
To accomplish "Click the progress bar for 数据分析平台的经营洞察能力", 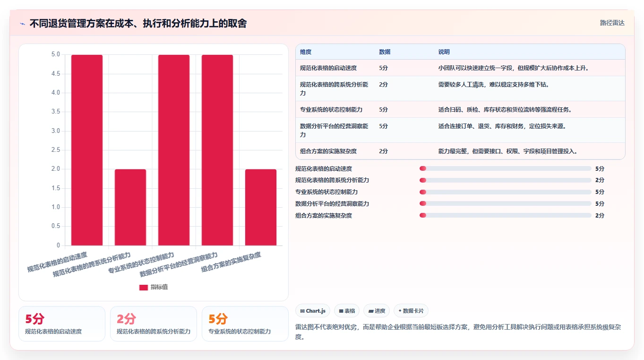I will click(505, 203).
